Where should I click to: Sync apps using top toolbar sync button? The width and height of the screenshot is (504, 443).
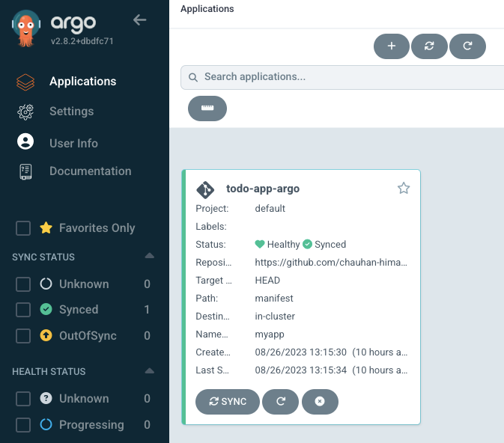click(x=429, y=46)
